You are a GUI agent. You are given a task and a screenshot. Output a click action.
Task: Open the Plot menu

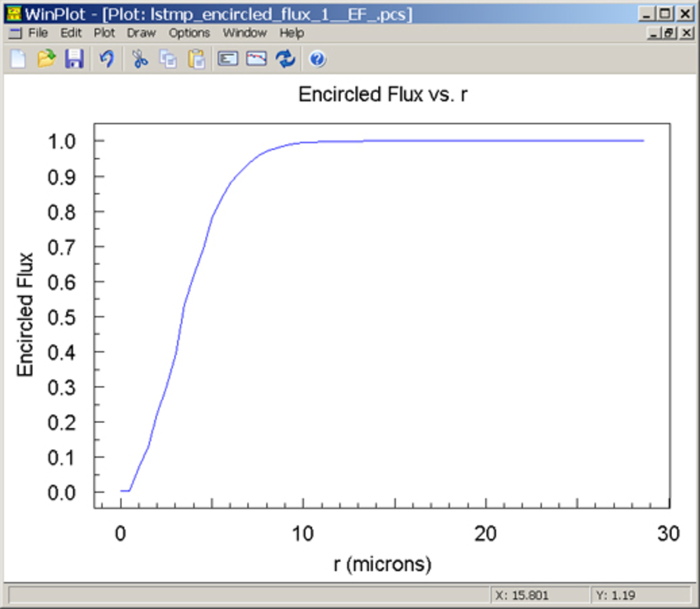pyautogui.click(x=104, y=33)
